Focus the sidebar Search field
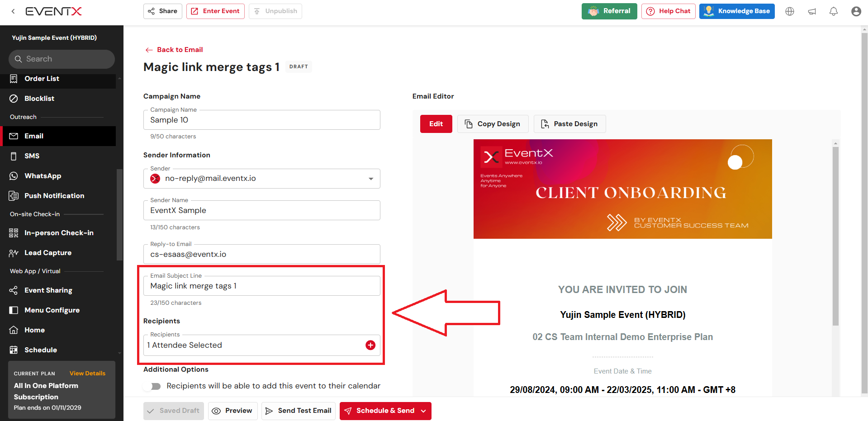The width and height of the screenshot is (868, 421). coord(62,59)
